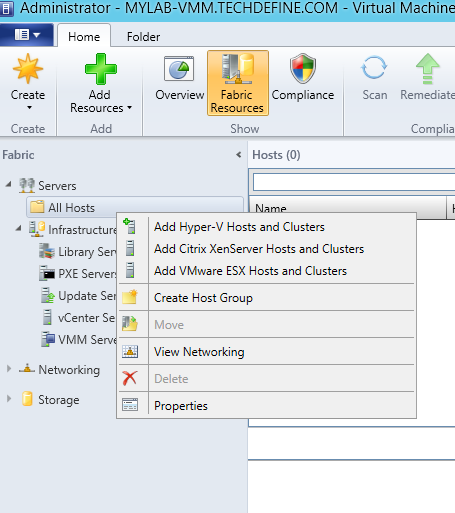Image resolution: width=455 pixels, height=513 pixels.
Task: Select Library Servers icon
Action: coord(47,251)
